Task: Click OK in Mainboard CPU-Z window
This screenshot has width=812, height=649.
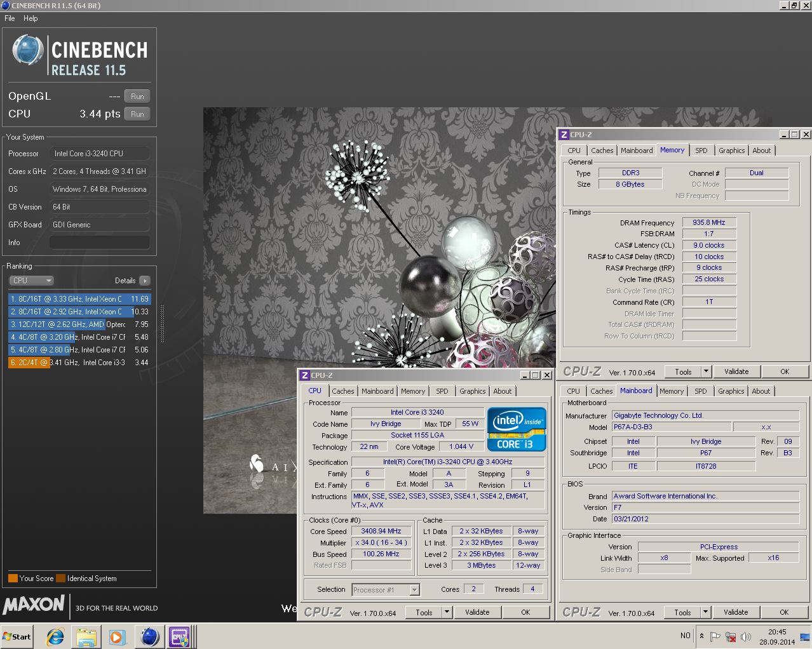Action: click(x=784, y=612)
